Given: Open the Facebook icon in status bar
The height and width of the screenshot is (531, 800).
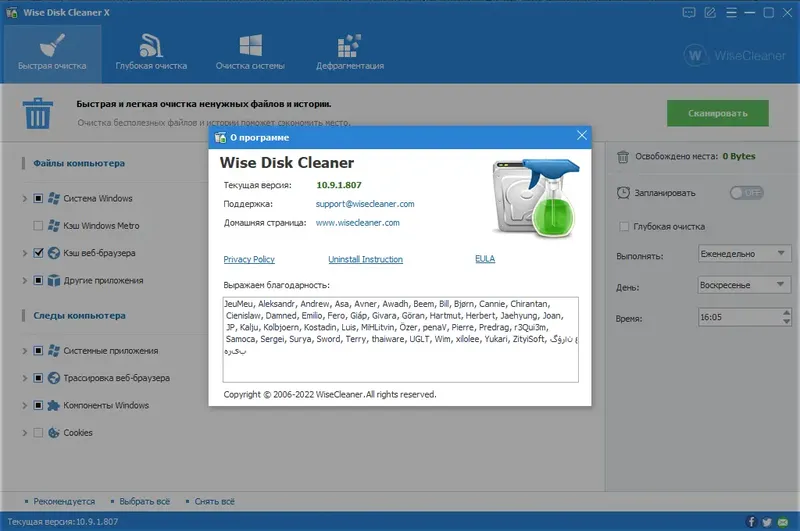Looking at the screenshot, I should [x=751, y=522].
